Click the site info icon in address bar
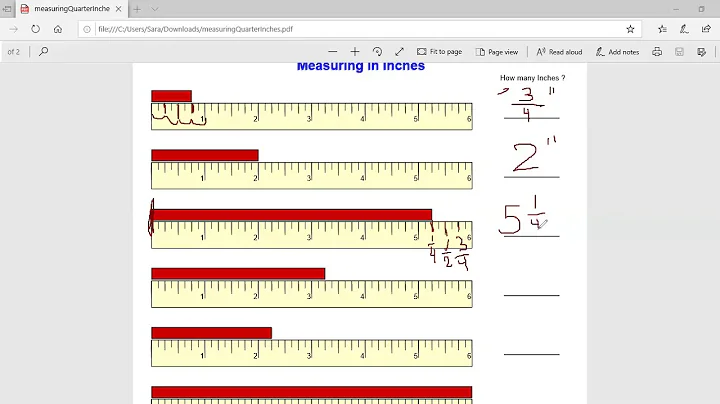This screenshot has height=404, width=720. tap(87, 29)
